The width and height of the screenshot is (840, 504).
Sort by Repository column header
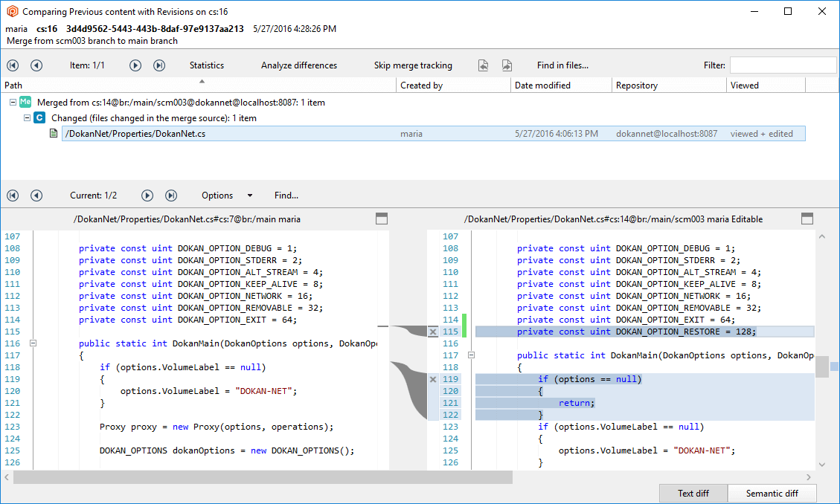click(669, 85)
